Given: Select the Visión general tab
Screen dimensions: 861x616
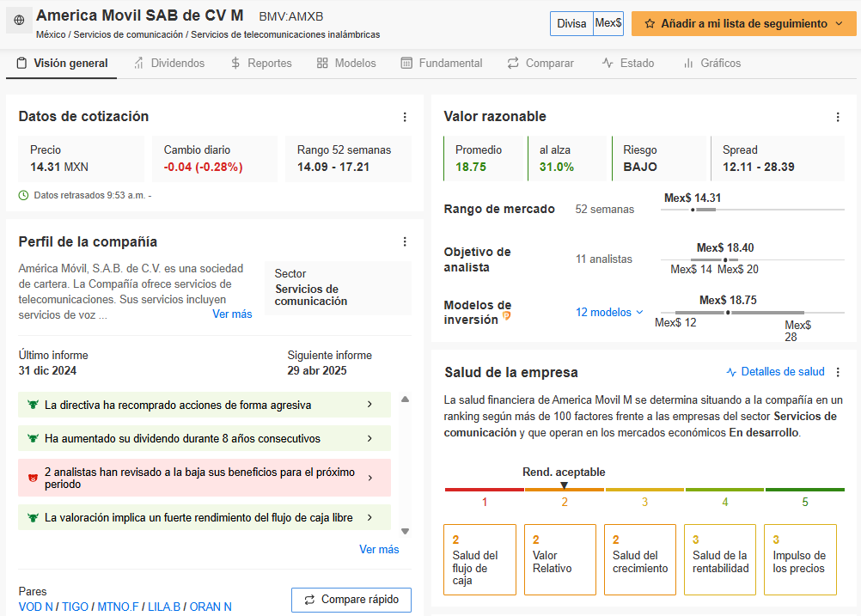Looking at the screenshot, I should [62, 64].
